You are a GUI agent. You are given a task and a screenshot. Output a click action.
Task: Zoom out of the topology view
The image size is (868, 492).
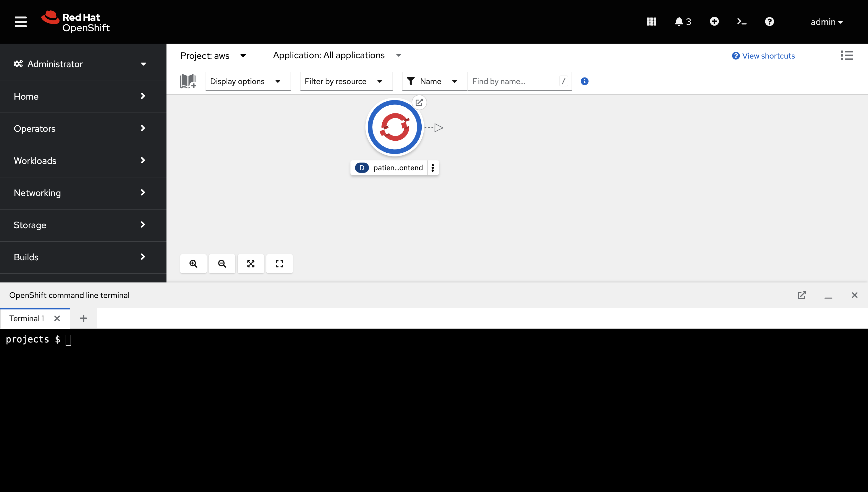(x=222, y=264)
